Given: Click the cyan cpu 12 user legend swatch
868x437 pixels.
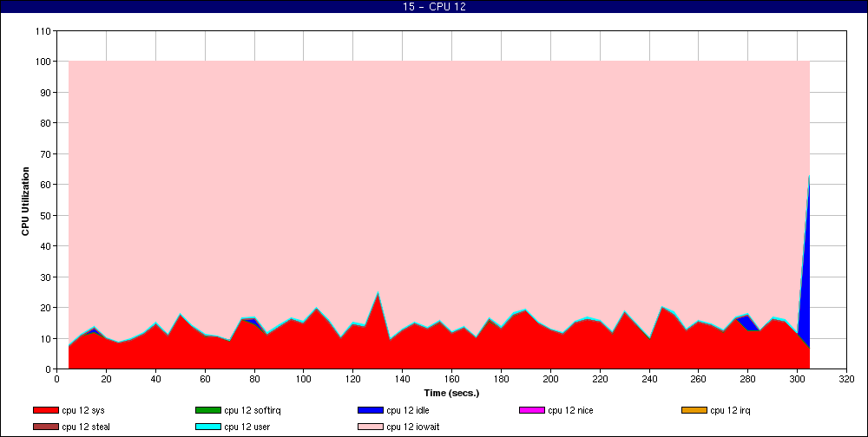Looking at the screenshot, I should click(207, 427).
